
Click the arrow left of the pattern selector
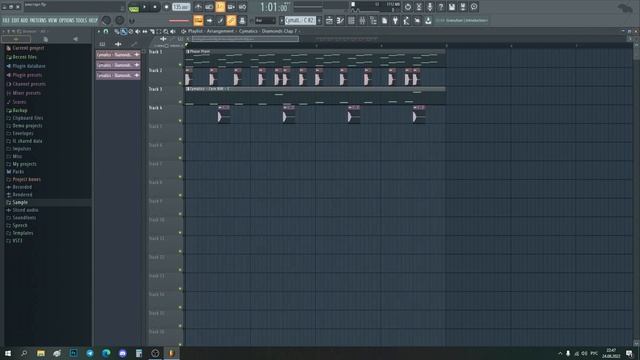[281, 20]
